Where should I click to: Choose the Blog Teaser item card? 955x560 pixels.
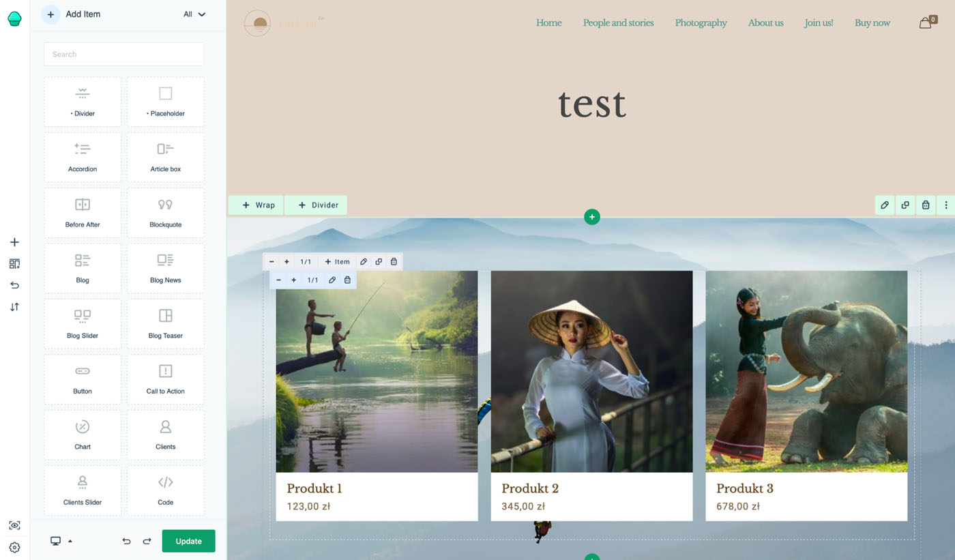coord(166,324)
